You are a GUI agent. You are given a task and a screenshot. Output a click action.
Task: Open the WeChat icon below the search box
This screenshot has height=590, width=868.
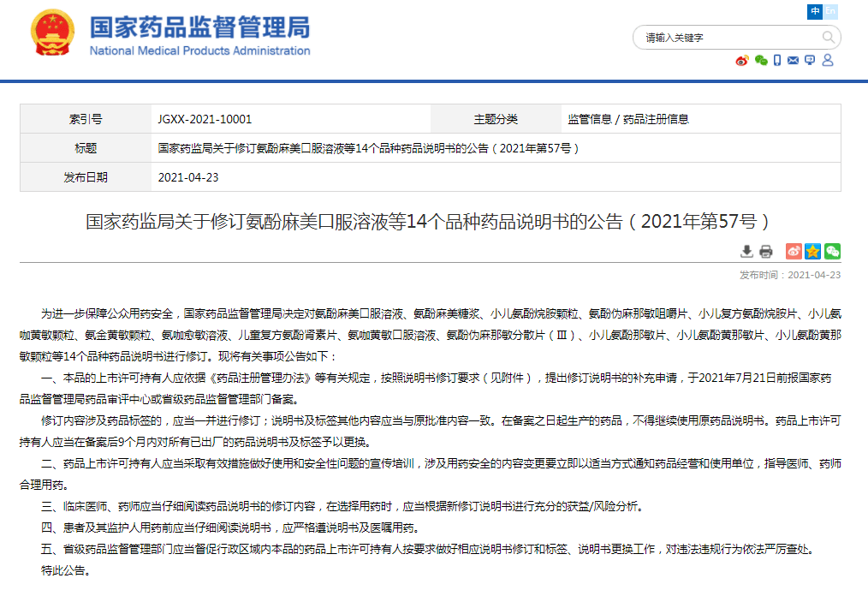[760, 61]
